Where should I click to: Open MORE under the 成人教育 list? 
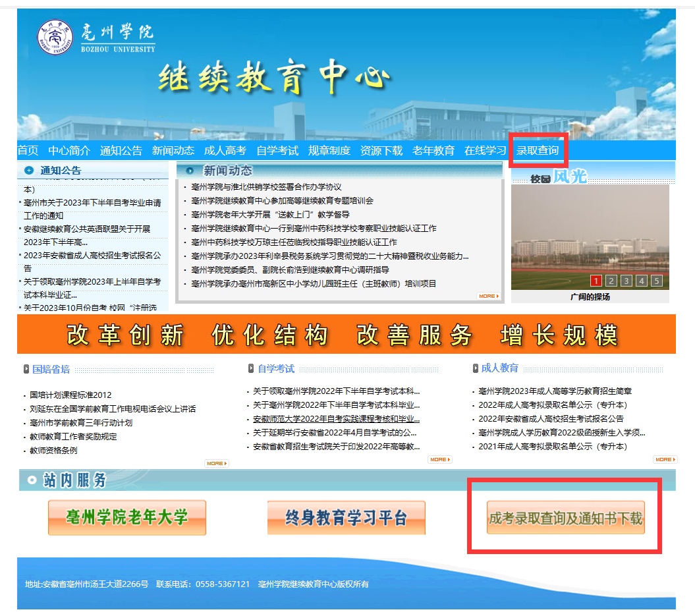click(x=664, y=459)
